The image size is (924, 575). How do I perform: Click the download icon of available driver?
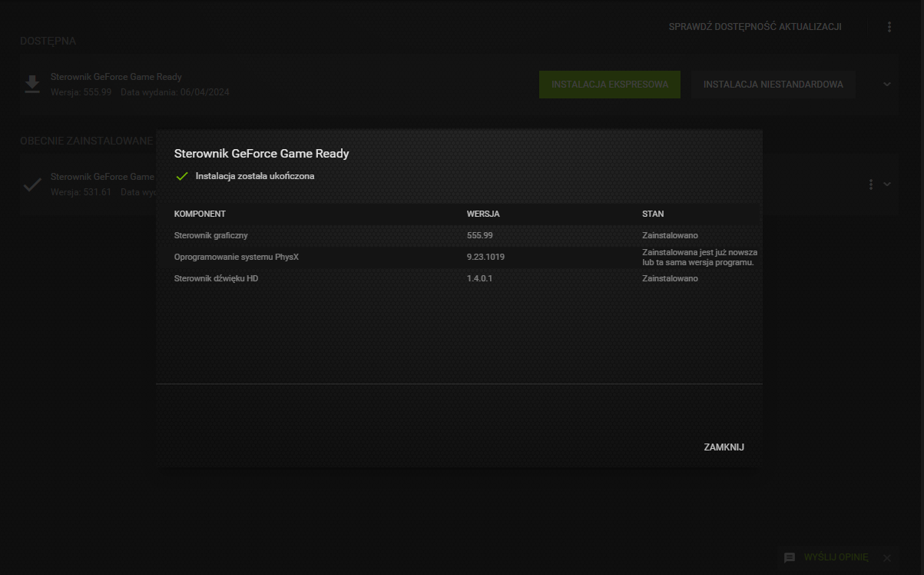[31, 85]
